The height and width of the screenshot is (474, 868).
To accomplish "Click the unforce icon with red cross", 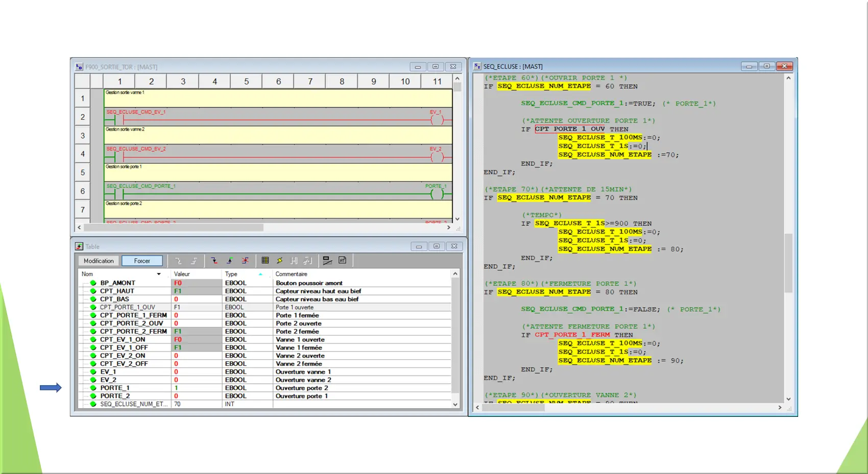I will click(x=245, y=261).
